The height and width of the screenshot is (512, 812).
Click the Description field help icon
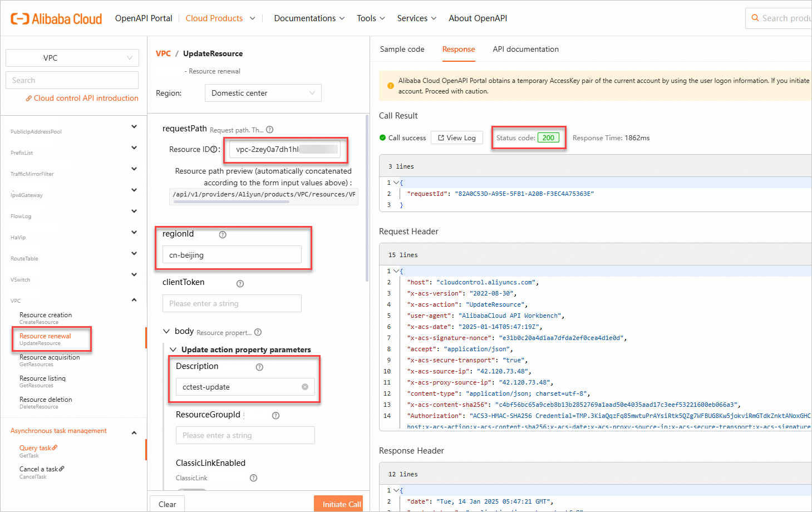[x=259, y=367]
